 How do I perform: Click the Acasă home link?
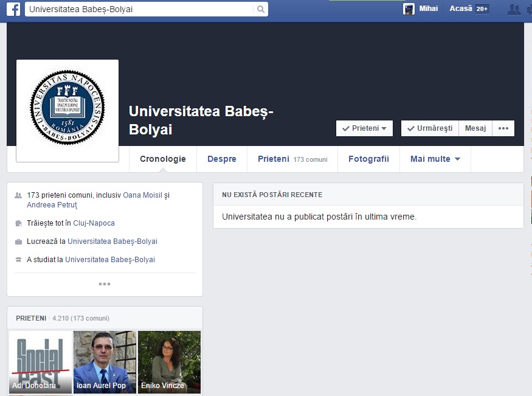click(461, 9)
